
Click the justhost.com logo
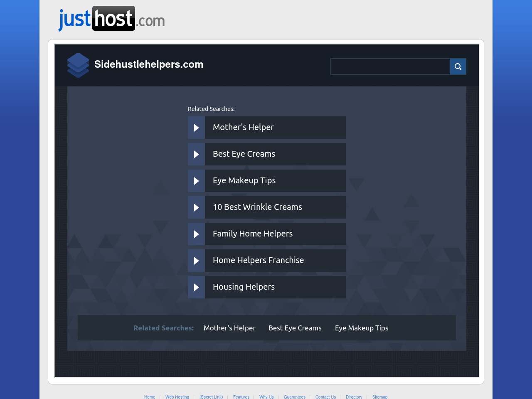pos(112,19)
